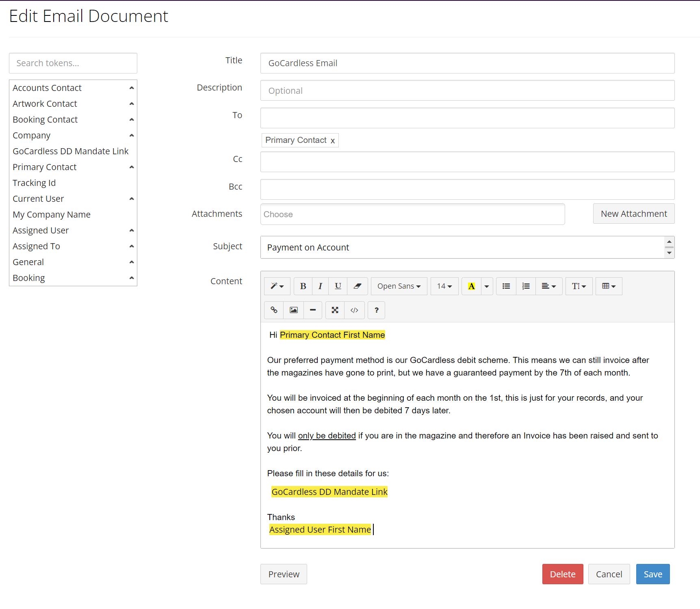700x609 pixels.
Task: Click the Preview button
Action: pos(284,574)
